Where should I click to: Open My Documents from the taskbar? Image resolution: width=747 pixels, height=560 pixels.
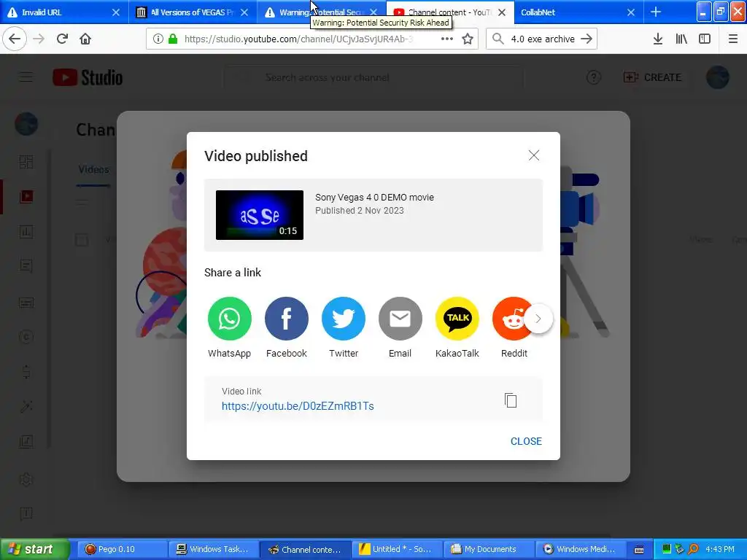point(489,549)
